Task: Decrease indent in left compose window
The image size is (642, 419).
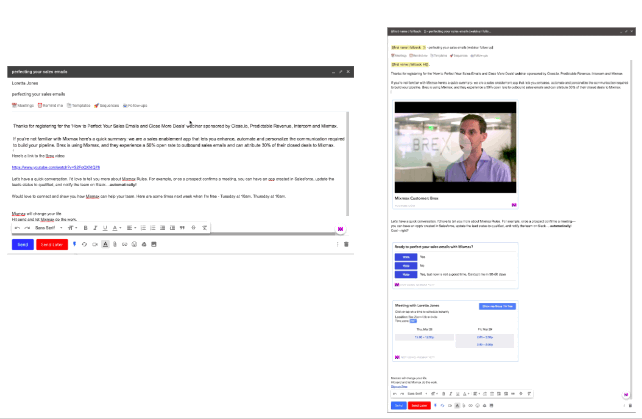Action: pyautogui.click(x=163, y=228)
